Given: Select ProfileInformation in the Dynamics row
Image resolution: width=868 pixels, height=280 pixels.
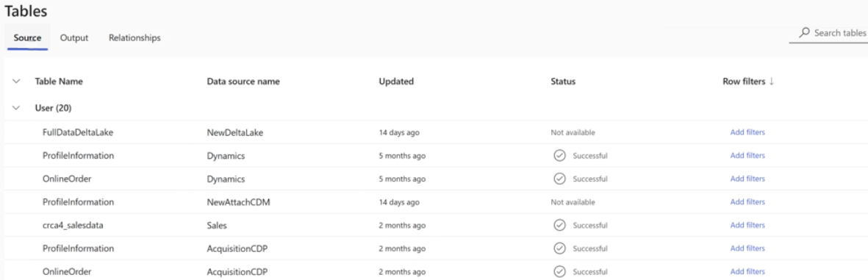Looking at the screenshot, I should (x=78, y=156).
